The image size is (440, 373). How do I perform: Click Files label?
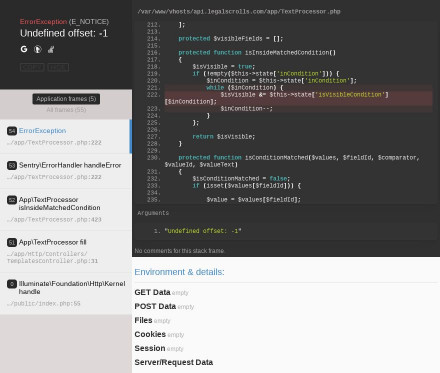pyautogui.click(x=143, y=320)
